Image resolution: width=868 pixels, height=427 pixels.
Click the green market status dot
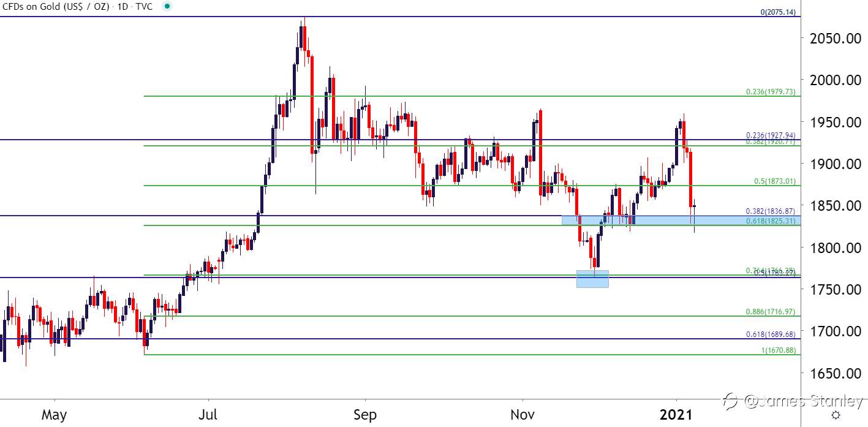pos(168,6)
